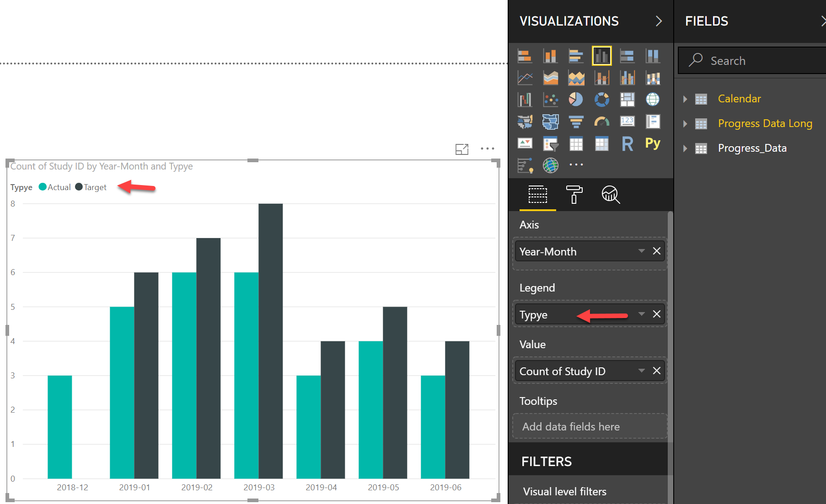Select the ArcGIS Maps visual
The height and width of the screenshot is (504, 826).
pyautogui.click(x=550, y=165)
